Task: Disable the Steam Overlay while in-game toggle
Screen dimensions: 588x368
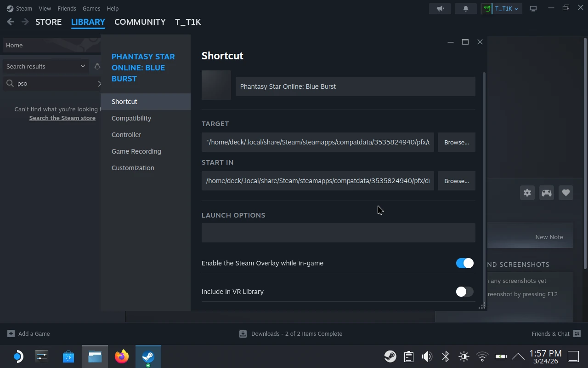Action: tap(465, 263)
